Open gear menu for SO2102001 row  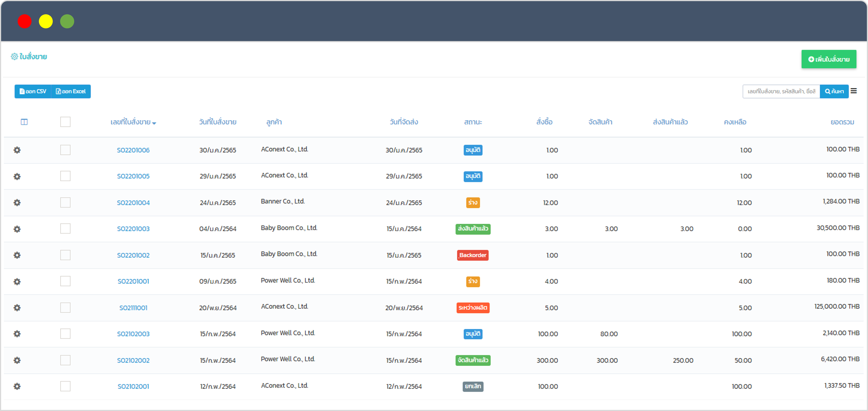tap(17, 386)
